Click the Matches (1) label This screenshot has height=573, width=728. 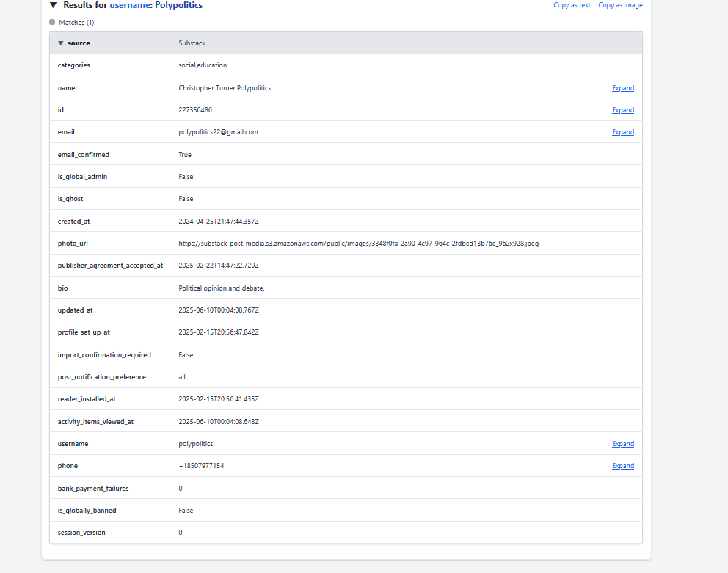tap(76, 23)
